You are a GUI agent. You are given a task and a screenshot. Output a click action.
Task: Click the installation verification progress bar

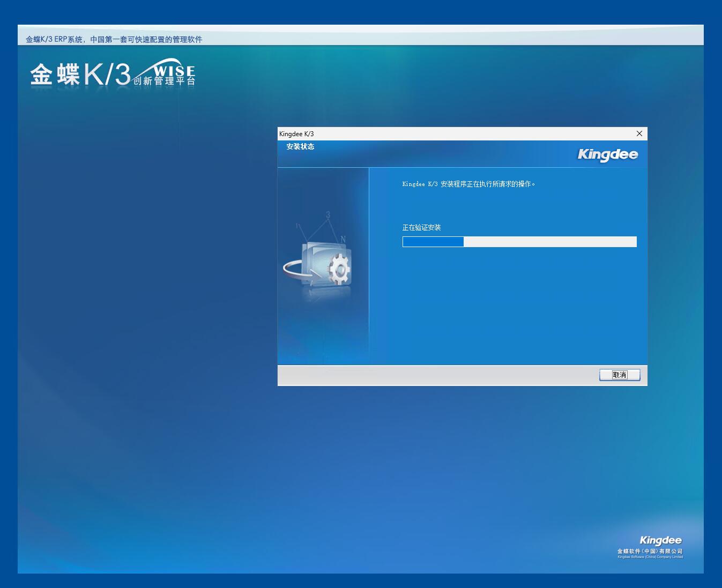pyautogui.click(x=519, y=242)
